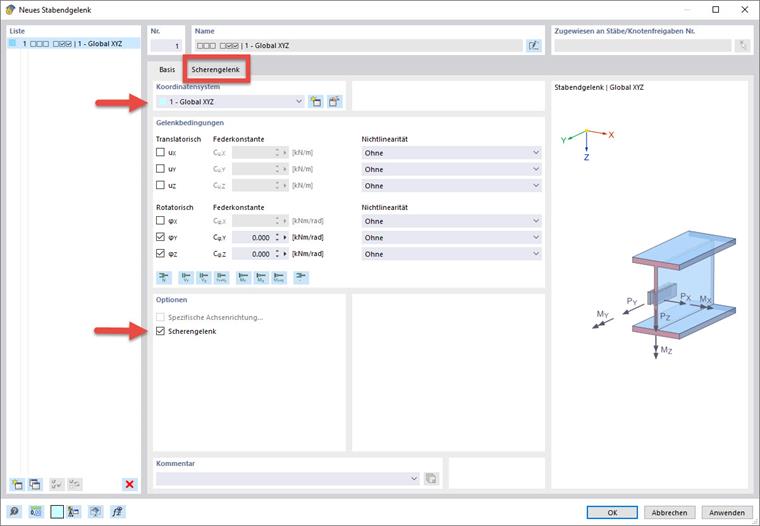Viewport: 760px width, 526px height.
Task: Click the Nr. number field
Action: 166,46
